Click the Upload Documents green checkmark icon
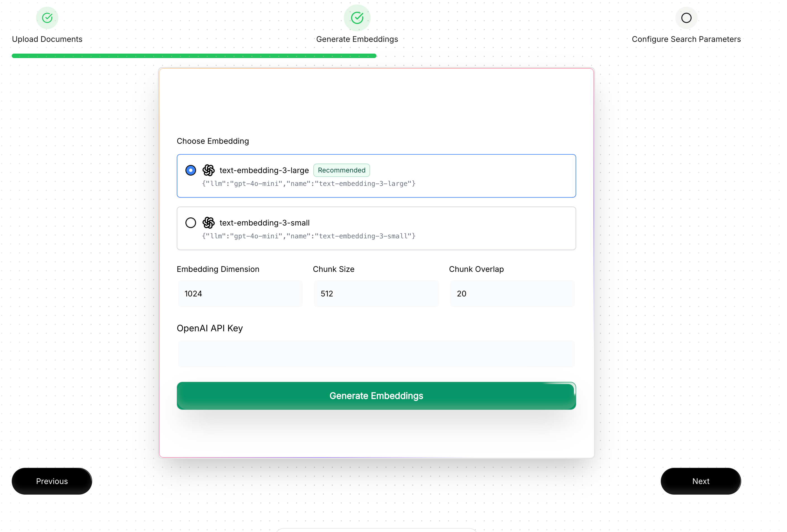Viewport: 787px width, 532px height. point(47,18)
